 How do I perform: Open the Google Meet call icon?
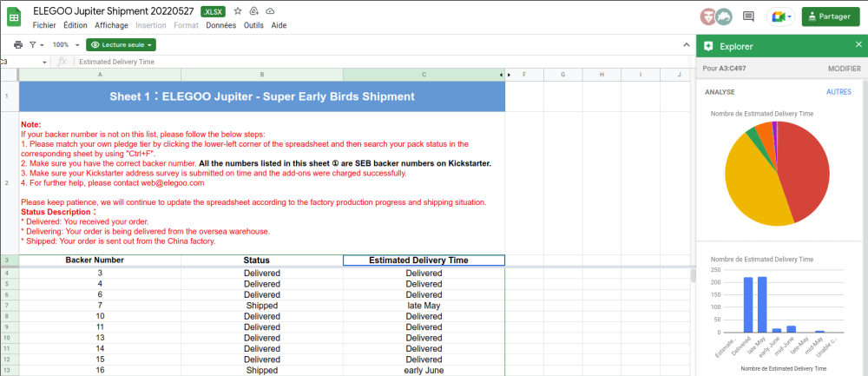780,16
